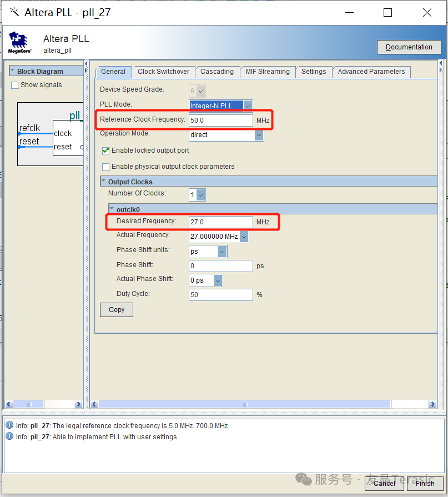
Task: Collapse the Block Diagram panel
Action: coord(12,71)
